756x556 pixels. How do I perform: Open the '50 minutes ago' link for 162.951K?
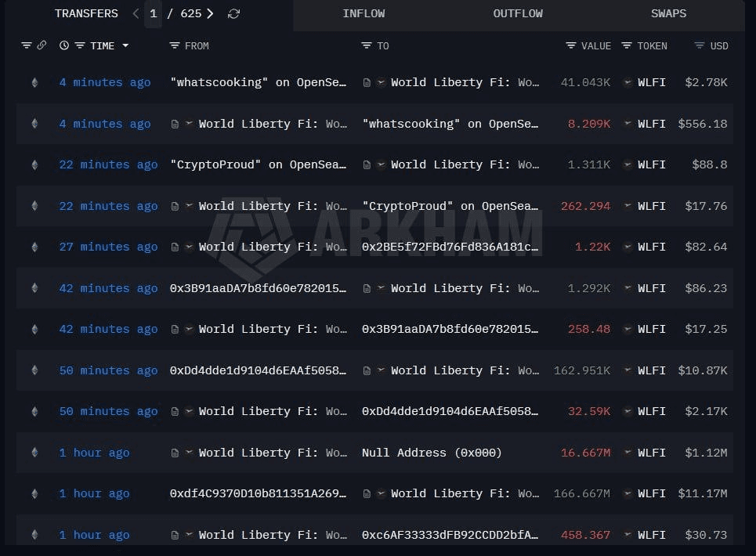108,370
